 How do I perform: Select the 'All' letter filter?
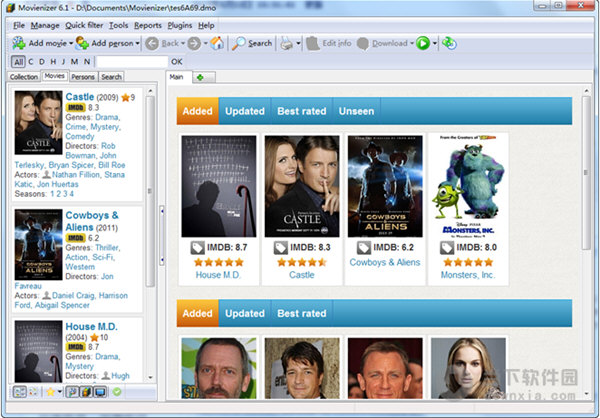pos(17,61)
